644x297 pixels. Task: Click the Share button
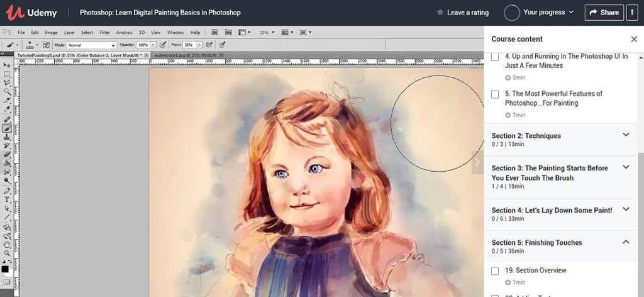coord(604,13)
